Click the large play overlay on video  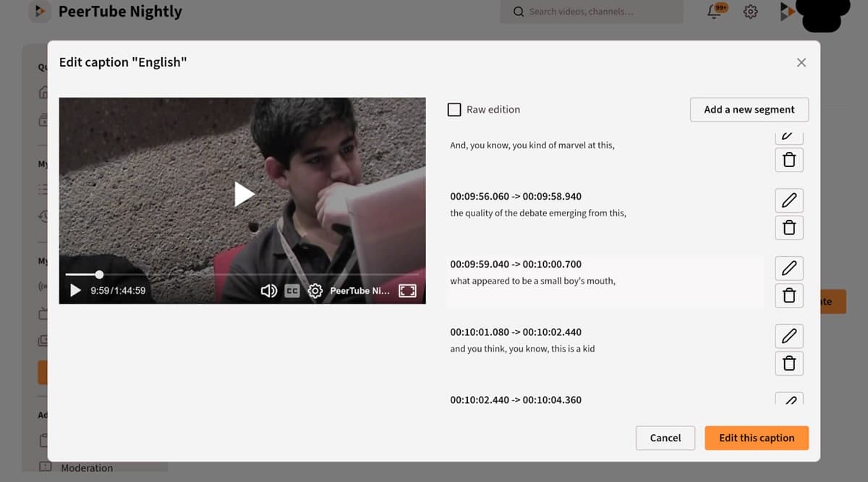pyautogui.click(x=244, y=194)
